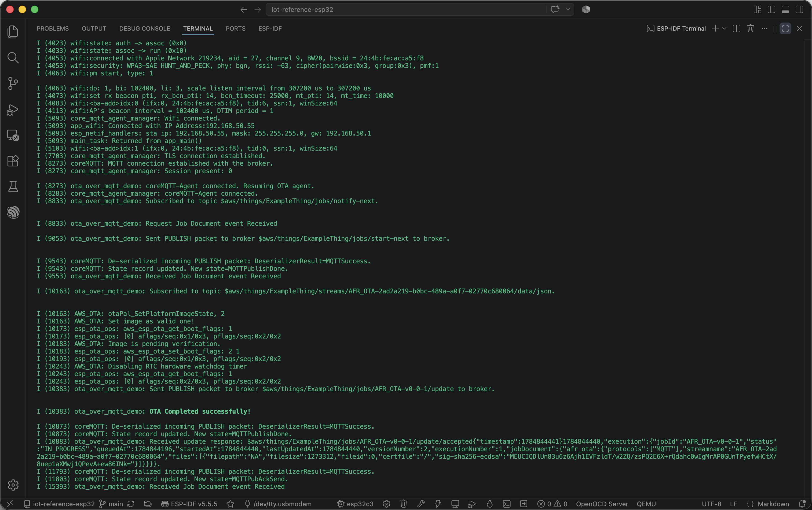Screen dimensions: 812x510
Task: Show errors and warnings count
Action: tap(552, 504)
